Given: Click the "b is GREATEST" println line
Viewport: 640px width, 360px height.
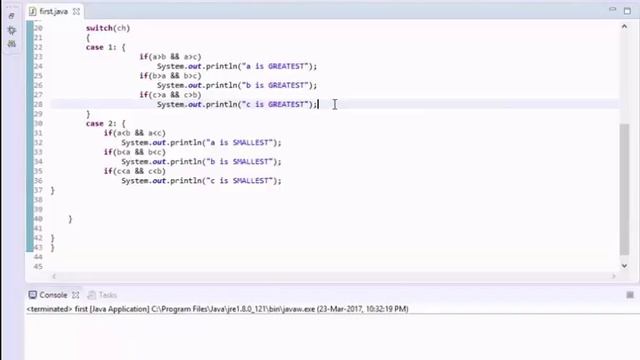Looking at the screenshot, I should 237,85.
